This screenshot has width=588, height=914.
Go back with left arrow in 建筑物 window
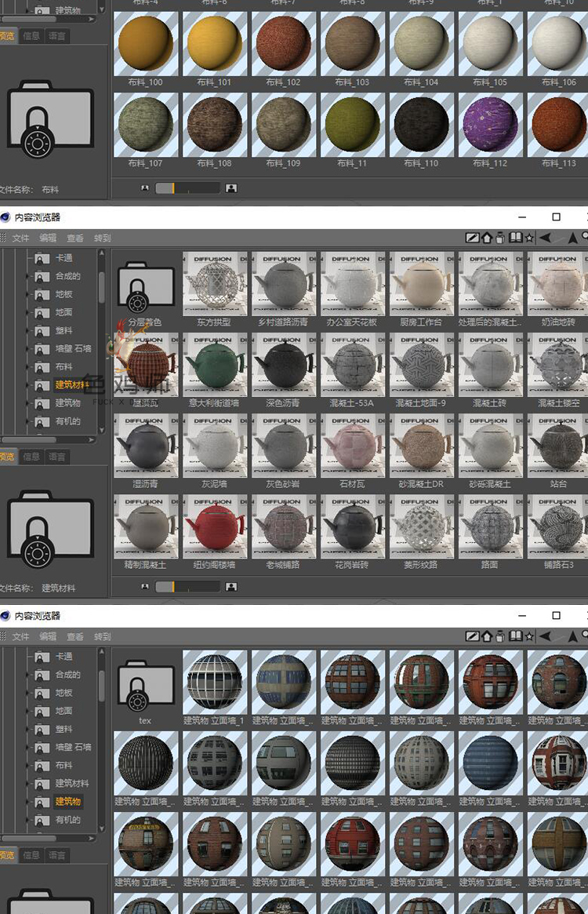(x=546, y=636)
